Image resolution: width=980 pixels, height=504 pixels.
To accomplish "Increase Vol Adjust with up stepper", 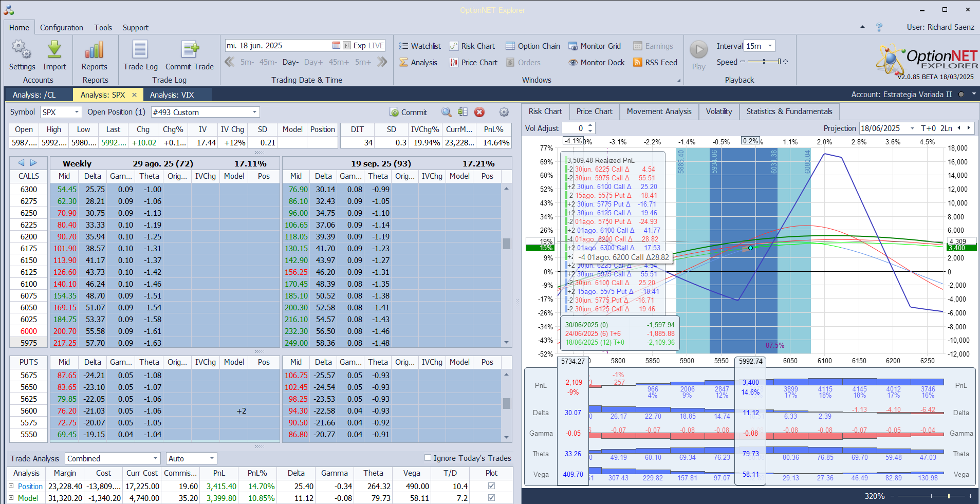I will [590, 125].
